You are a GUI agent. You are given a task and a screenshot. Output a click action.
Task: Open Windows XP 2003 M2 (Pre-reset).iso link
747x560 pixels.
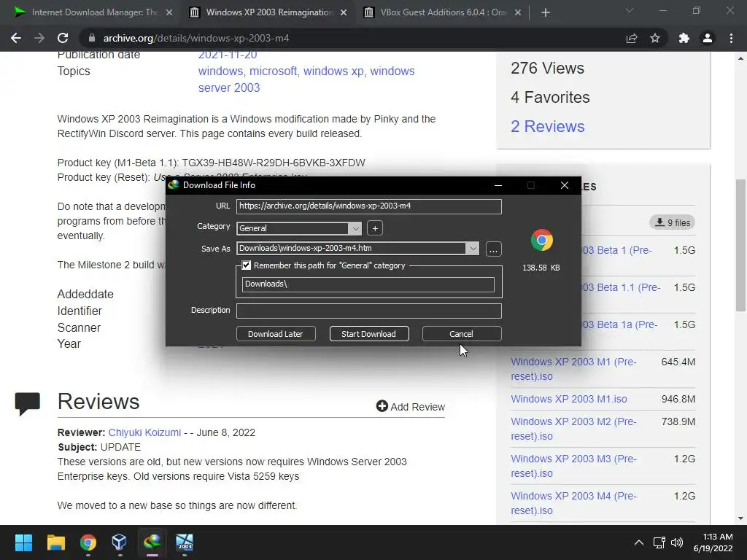[573, 429]
